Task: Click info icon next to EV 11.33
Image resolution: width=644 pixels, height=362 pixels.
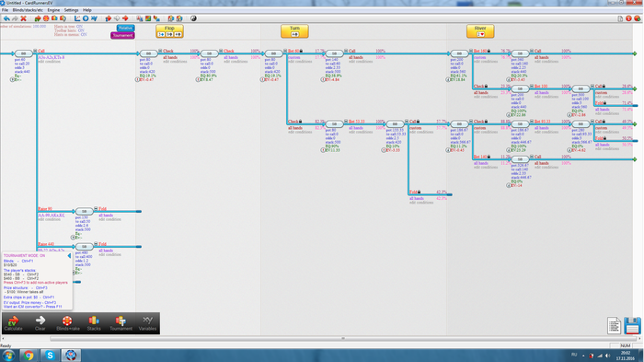Action: [x=323, y=150]
